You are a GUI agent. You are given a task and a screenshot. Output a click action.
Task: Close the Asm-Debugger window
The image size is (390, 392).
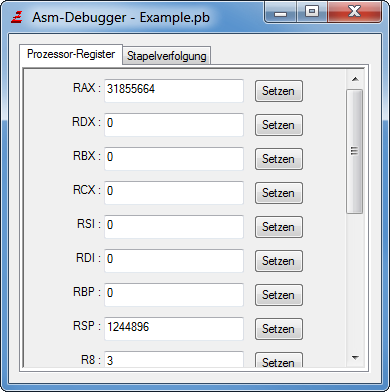(x=354, y=12)
